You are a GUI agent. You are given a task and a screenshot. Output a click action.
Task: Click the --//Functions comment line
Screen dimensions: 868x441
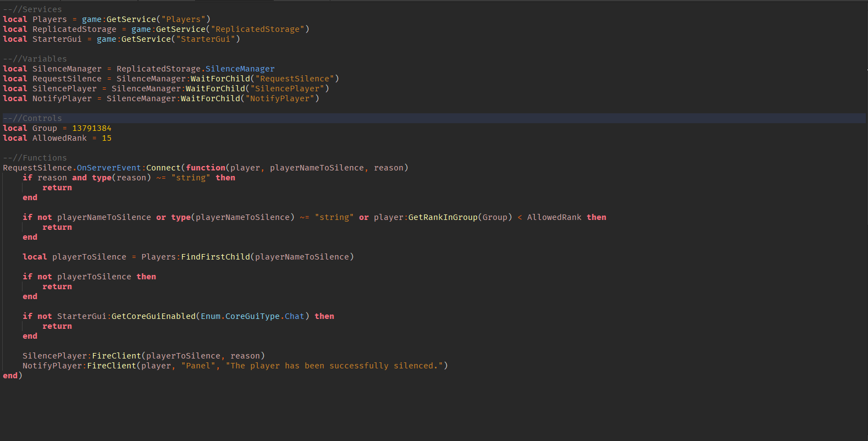[x=35, y=158]
